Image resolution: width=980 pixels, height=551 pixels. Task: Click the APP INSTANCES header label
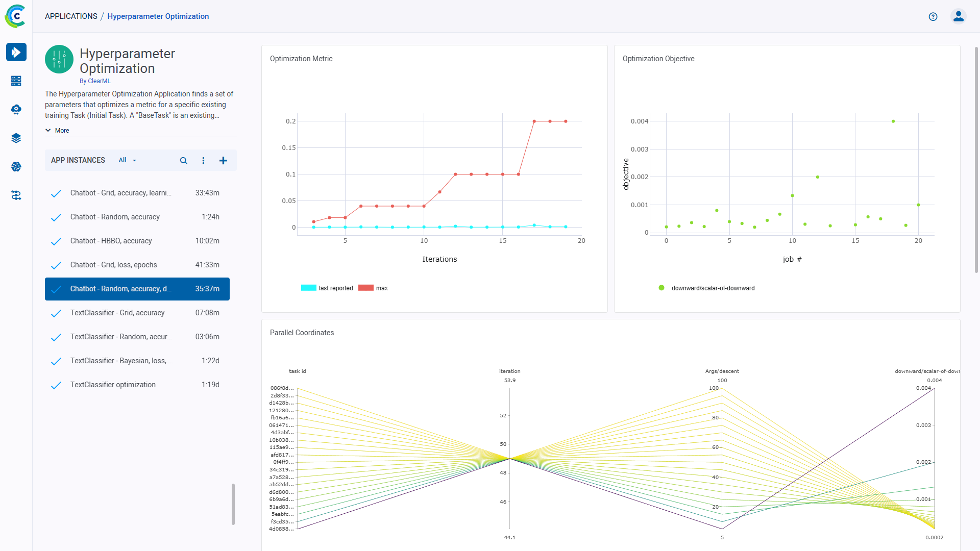(x=78, y=160)
